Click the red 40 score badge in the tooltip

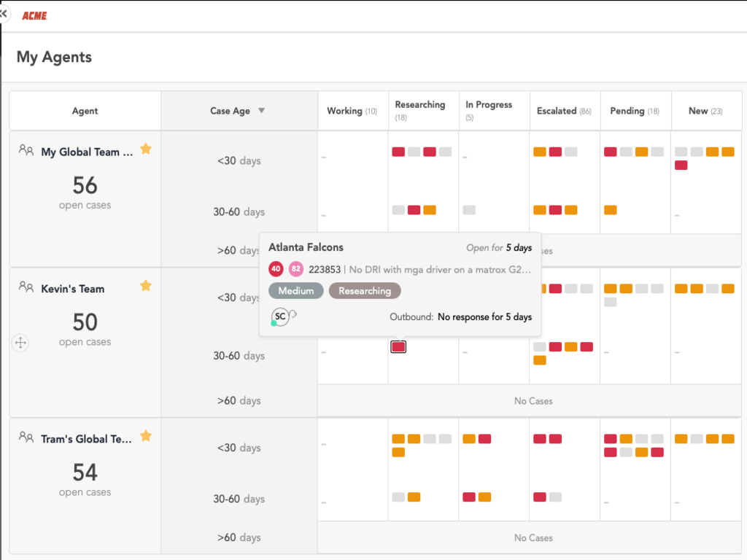tap(276, 269)
